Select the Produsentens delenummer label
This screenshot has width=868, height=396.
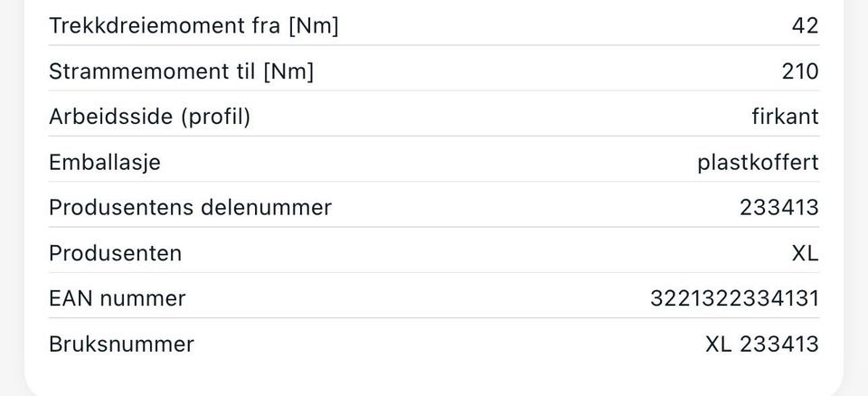(190, 208)
